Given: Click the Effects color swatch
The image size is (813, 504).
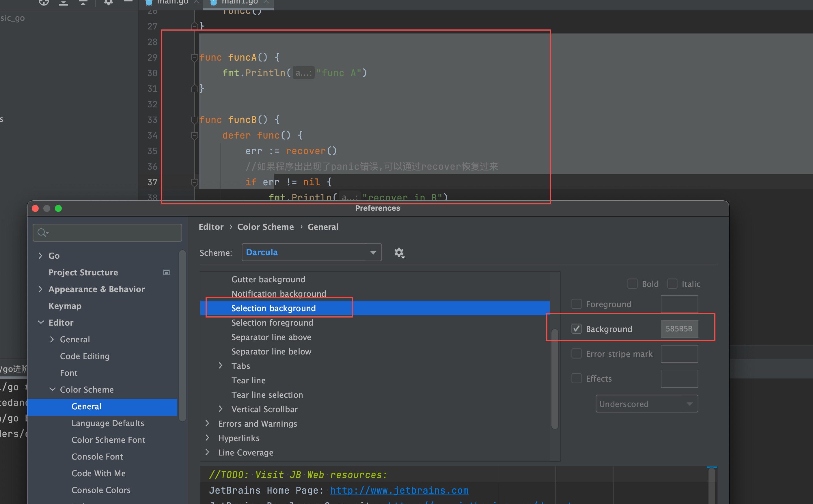Looking at the screenshot, I should pos(679,378).
